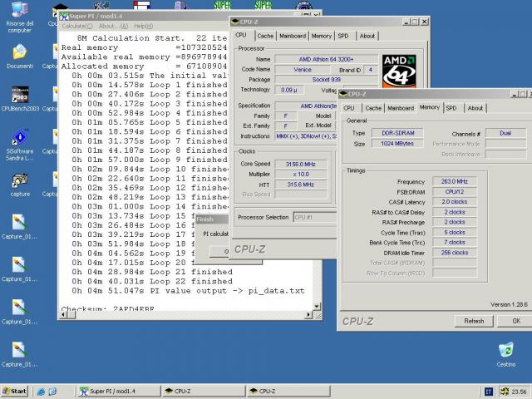
Task: Click OK in the front CPU-Z window
Action: [x=515, y=321]
